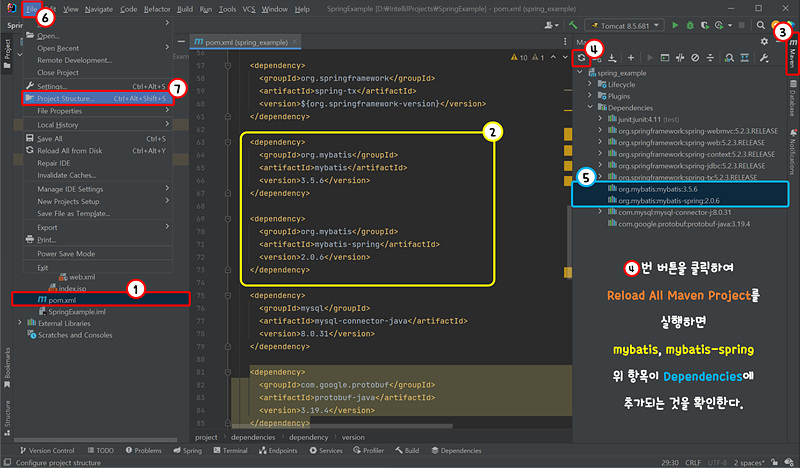800x468 pixels.
Task: Open the Database side tool window
Action: tap(793, 98)
